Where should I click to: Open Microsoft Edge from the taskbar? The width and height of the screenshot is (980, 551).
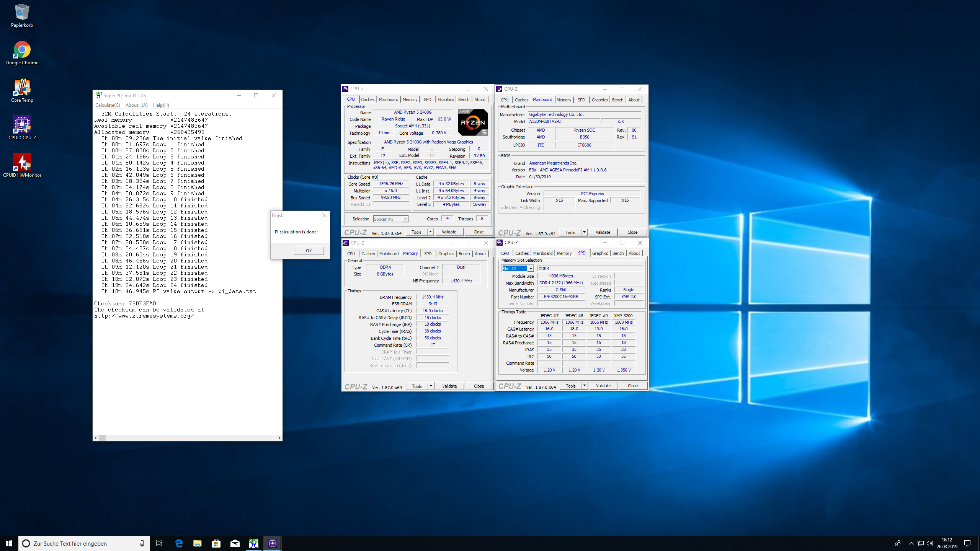pyautogui.click(x=178, y=543)
